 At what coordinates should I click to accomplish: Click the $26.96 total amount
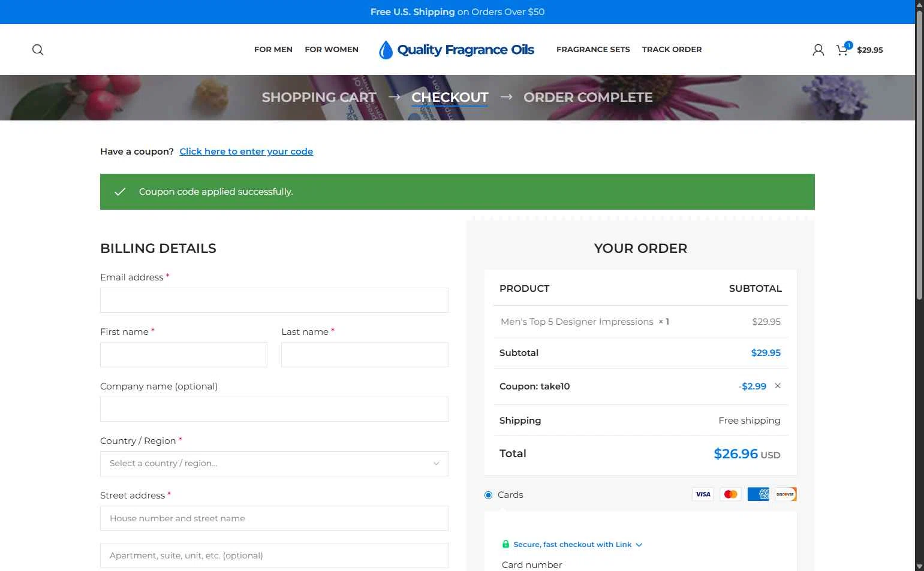pos(736,454)
